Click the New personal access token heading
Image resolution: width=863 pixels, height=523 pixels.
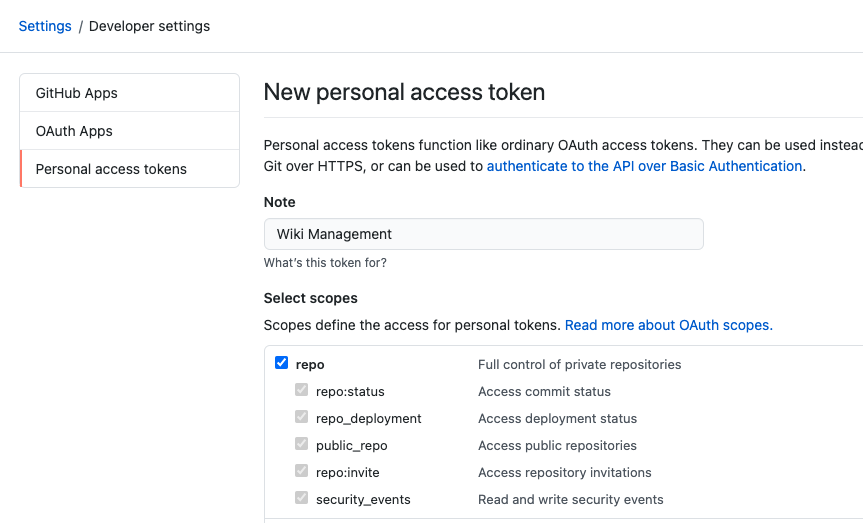pyautogui.click(x=404, y=93)
